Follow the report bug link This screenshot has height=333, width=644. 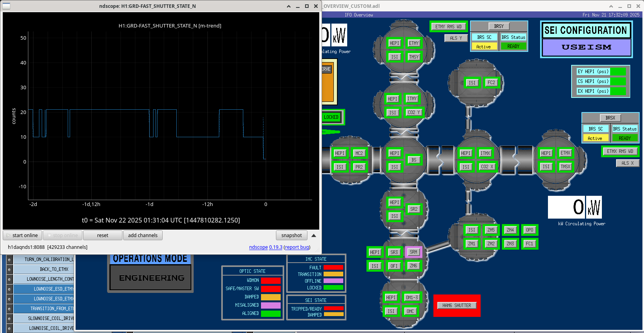click(297, 247)
